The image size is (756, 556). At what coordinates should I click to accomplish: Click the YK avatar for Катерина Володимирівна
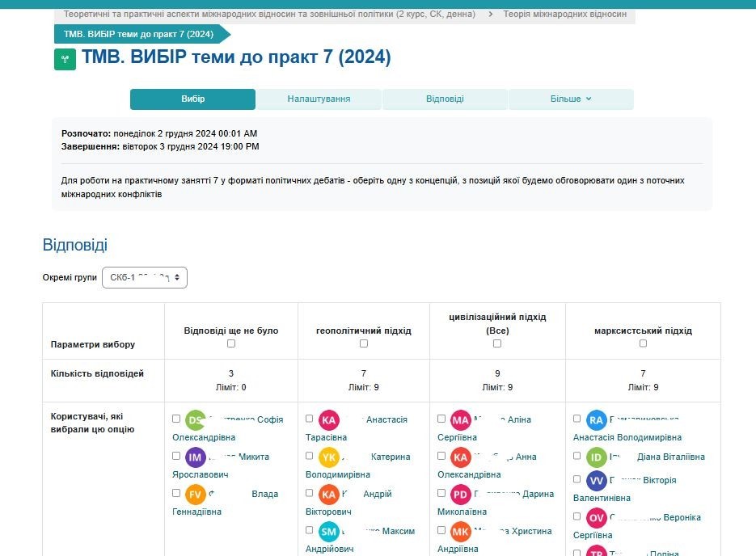point(329,457)
